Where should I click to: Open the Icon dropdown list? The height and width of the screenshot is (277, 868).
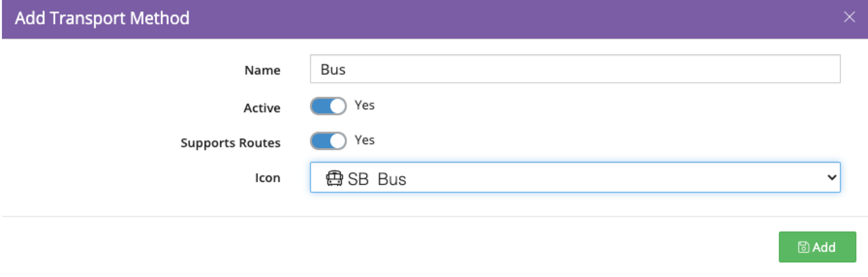click(x=575, y=177)
